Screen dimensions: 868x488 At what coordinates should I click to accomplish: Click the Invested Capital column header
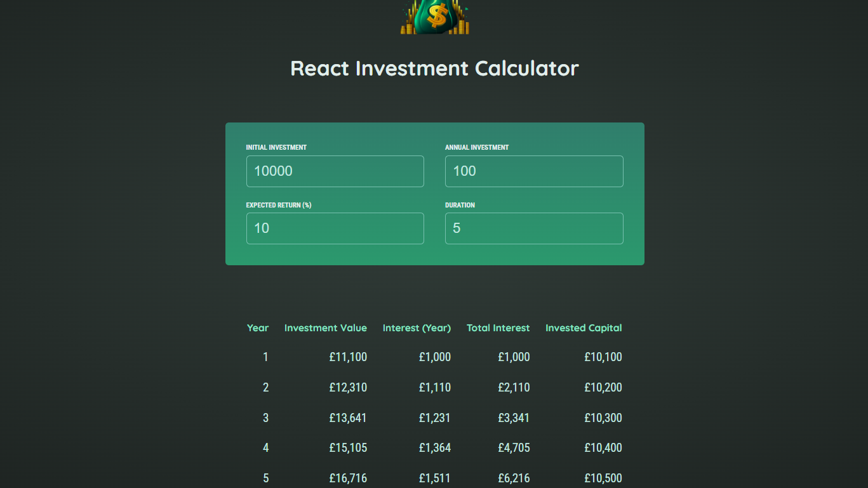click(584, 328)
